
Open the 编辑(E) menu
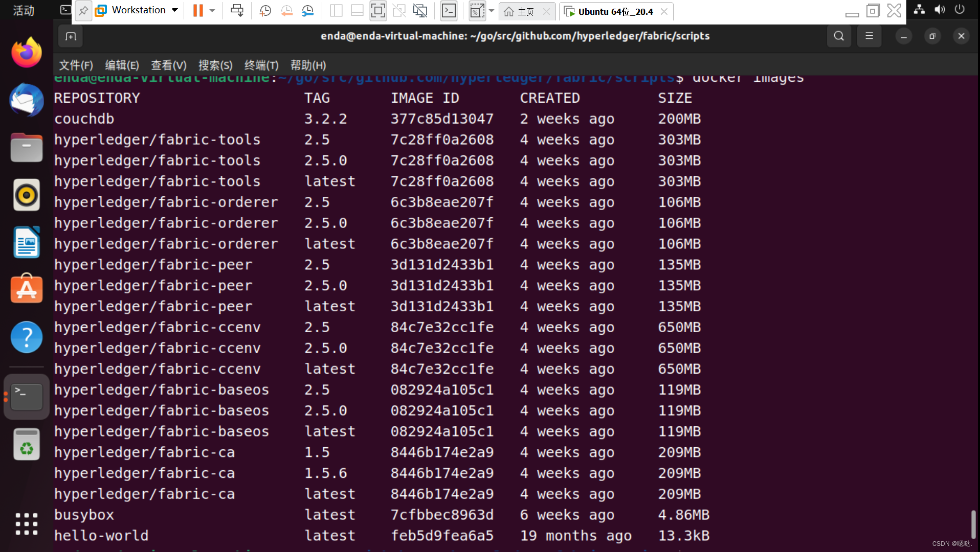pyautogui.click(x=122, y=65)
